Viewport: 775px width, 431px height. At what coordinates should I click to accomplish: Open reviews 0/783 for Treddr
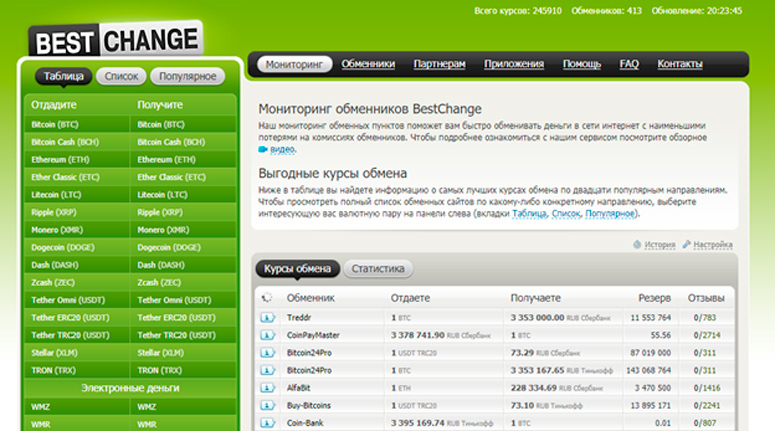[x=705, y=318]
